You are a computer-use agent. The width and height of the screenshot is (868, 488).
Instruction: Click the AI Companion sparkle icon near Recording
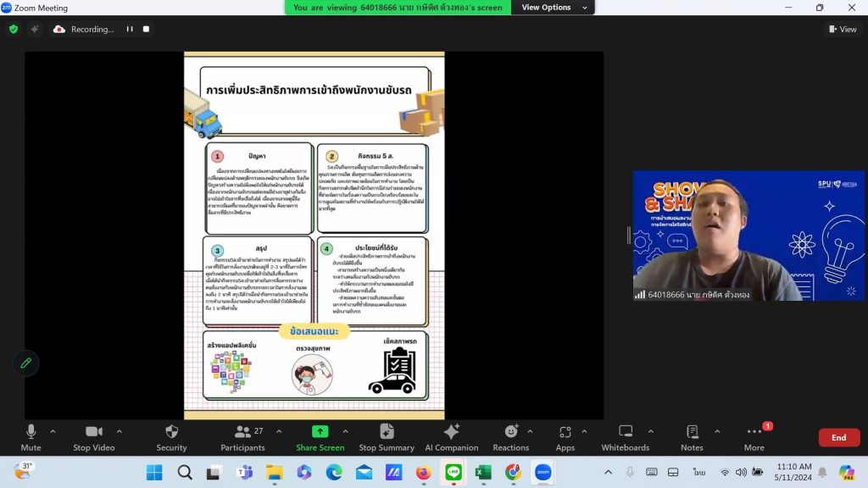point(34,29)
